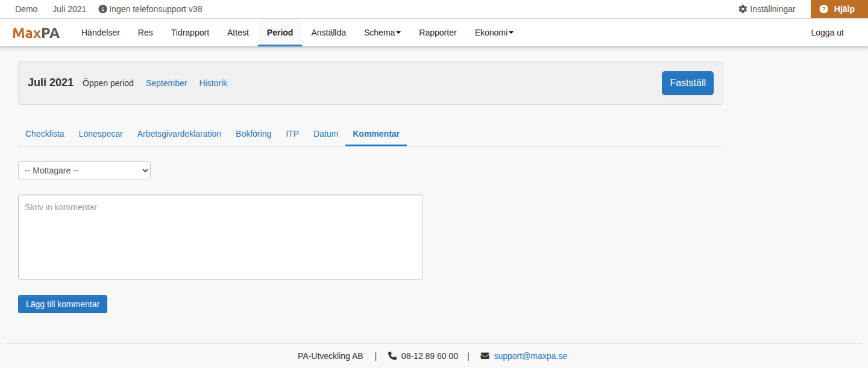Open the Bokföring tab
868x368 pixels.
(x=253, y=134)
